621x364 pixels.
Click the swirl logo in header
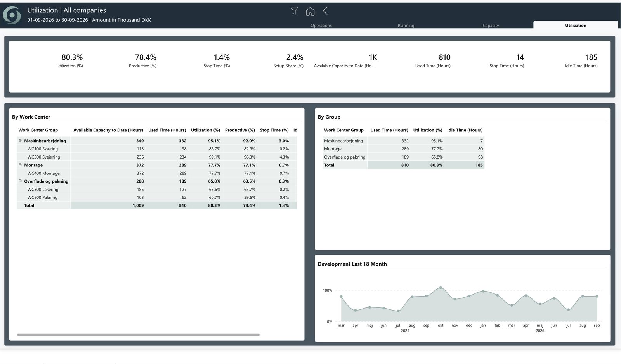[12, 15]
